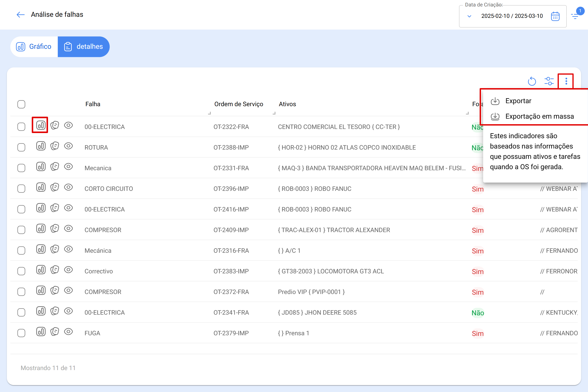Click the eye icon in the CORTO CIRCUITO row

click(x=68, y=187)
